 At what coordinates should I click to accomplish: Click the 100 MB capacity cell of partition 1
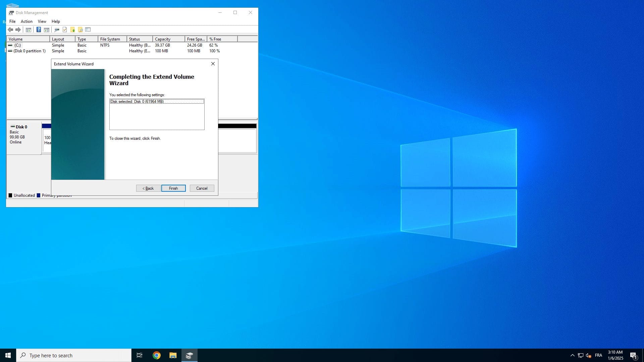pos(161,51)
